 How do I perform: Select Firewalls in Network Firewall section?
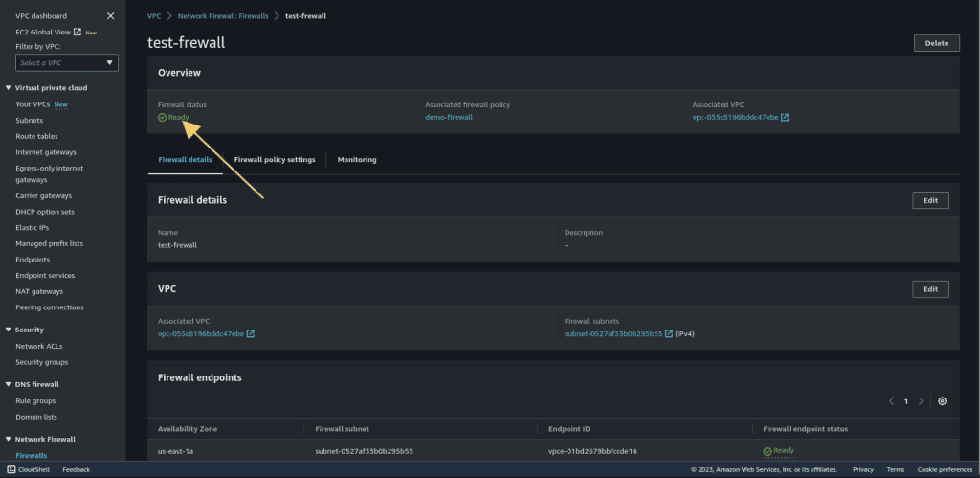tap(32, 455)
